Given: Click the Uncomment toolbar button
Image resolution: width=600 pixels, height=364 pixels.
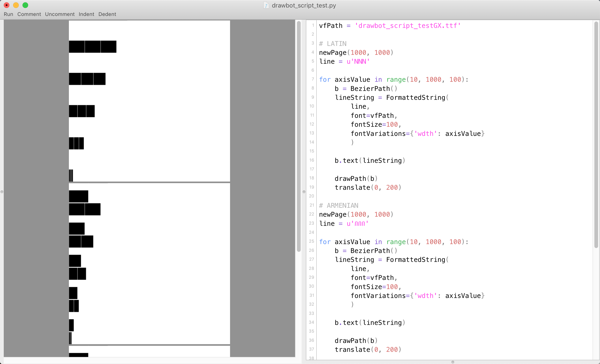Looking at the screenshot, I should tap(60, 14).
